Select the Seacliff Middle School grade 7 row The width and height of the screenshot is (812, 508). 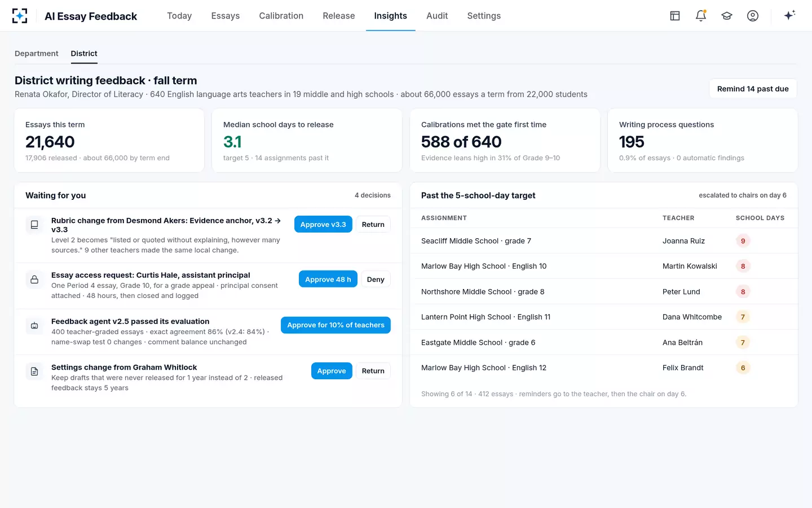tap(604, 241)
